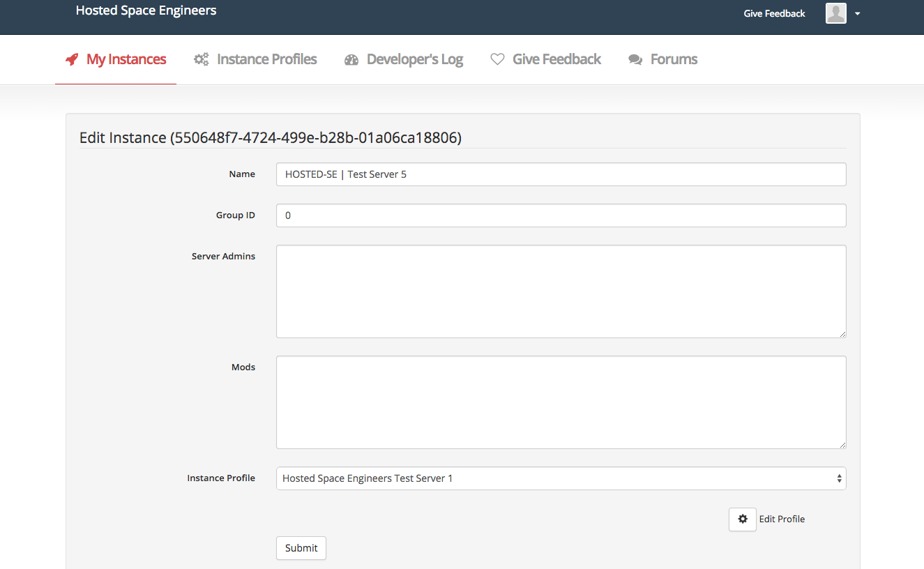Open the Give Feedback navigation tab
This screenshot has width=924, height=569.
[x=545, y=60]
